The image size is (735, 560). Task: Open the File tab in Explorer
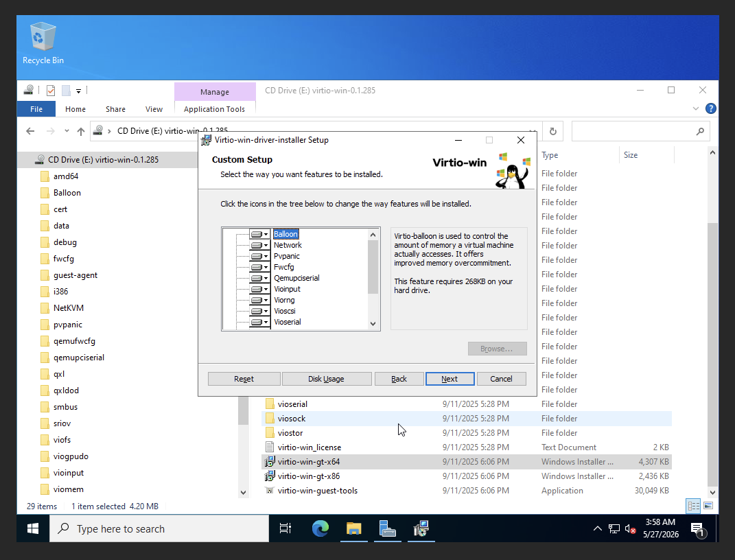tap(36, 108)
